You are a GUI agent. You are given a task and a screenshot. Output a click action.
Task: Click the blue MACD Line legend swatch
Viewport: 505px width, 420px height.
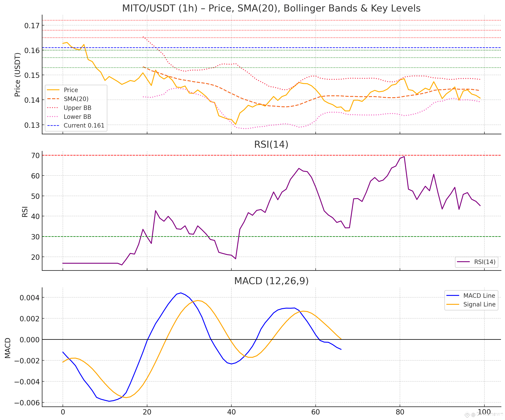[x=453, y=295]
